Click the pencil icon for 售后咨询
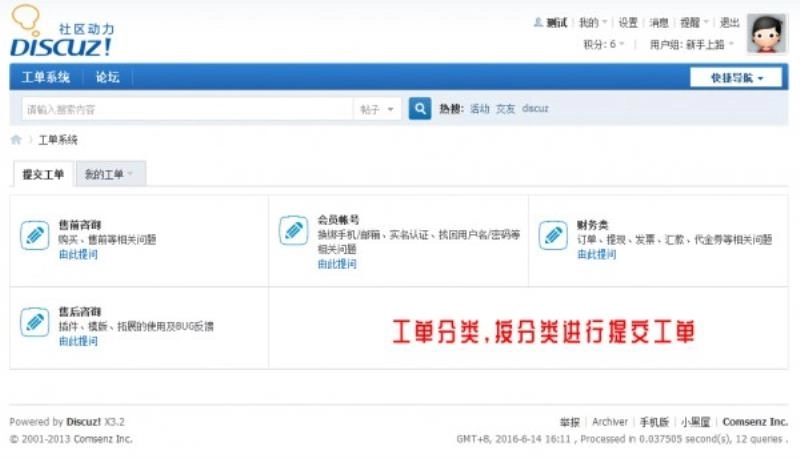Image resolution: width=800 pixels, height=458 pixels. (x=35, y=322)
